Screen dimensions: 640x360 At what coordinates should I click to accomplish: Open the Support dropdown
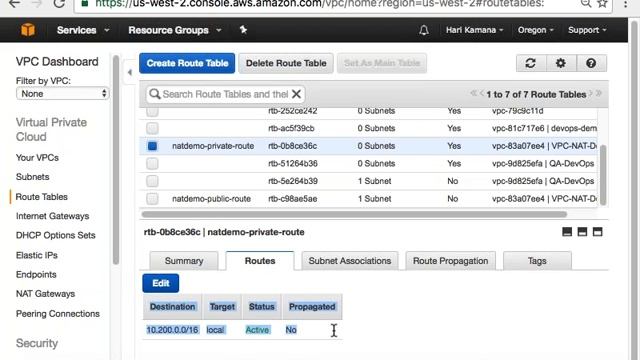coord(587,30)
